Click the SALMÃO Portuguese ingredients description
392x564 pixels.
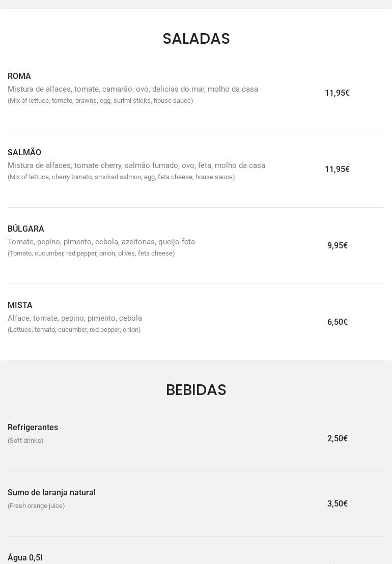pos(136,165)
